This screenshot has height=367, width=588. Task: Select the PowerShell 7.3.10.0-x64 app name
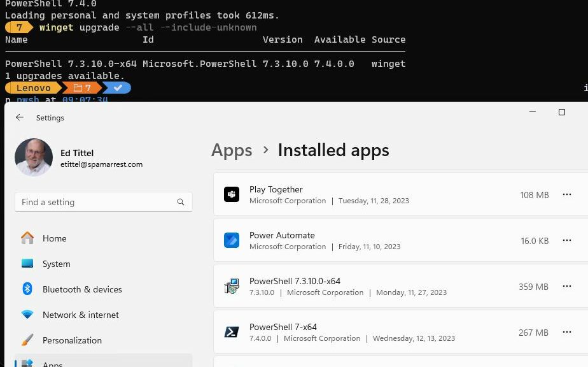(x=295, y=281)
